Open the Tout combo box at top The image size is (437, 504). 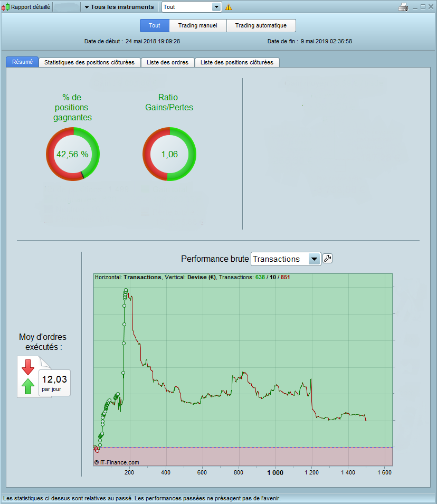pyautogui.click(x=192, y=7)
